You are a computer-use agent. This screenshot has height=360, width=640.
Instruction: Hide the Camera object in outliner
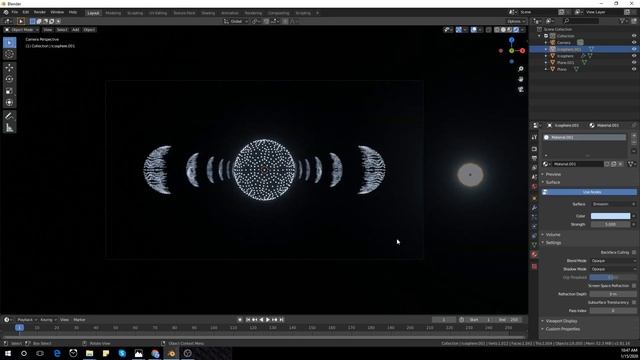point(634,42)
